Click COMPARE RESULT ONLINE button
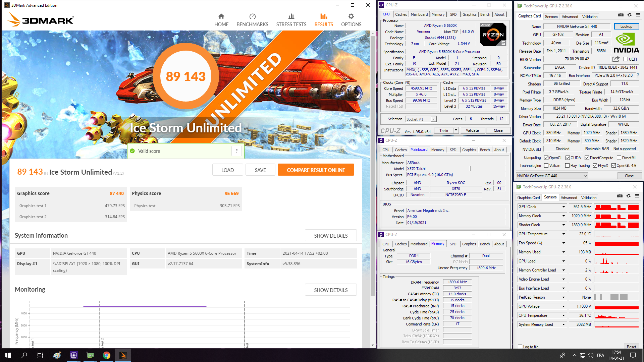The height and width of the screenshot is (362, 644). 316,170
